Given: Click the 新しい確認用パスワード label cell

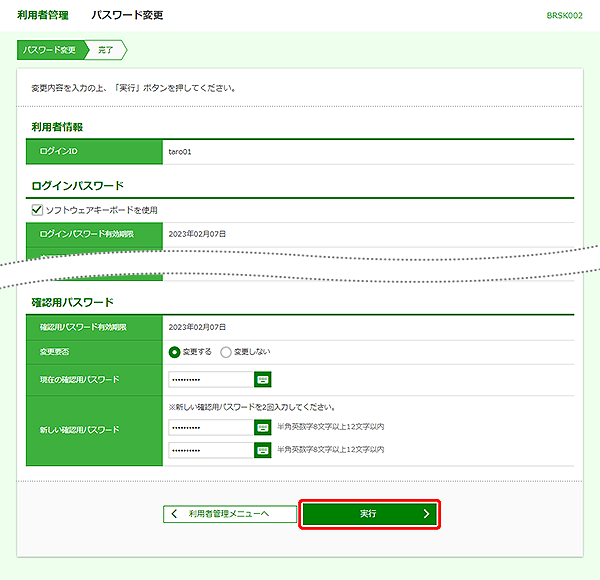Looking at the screenshot, I should pyautogui.click(x=95, y=430).
